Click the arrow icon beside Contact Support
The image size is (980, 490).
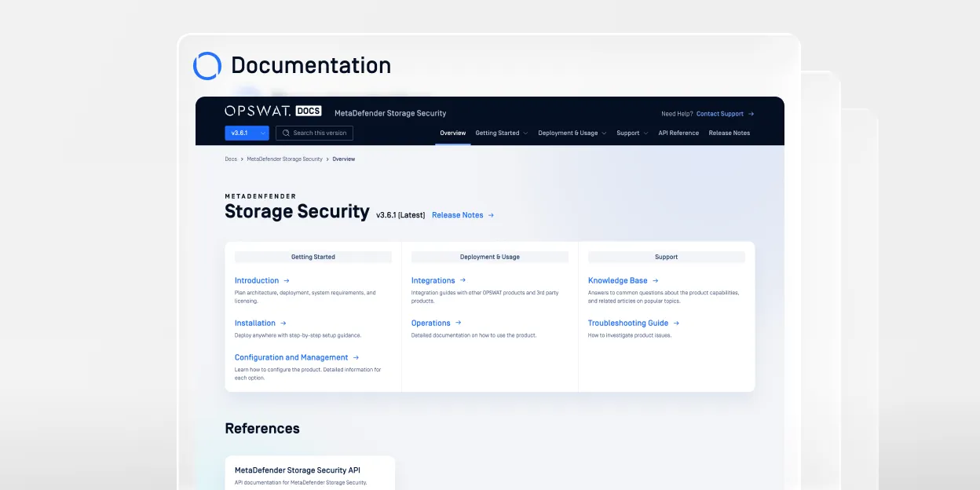click(751, 114)
